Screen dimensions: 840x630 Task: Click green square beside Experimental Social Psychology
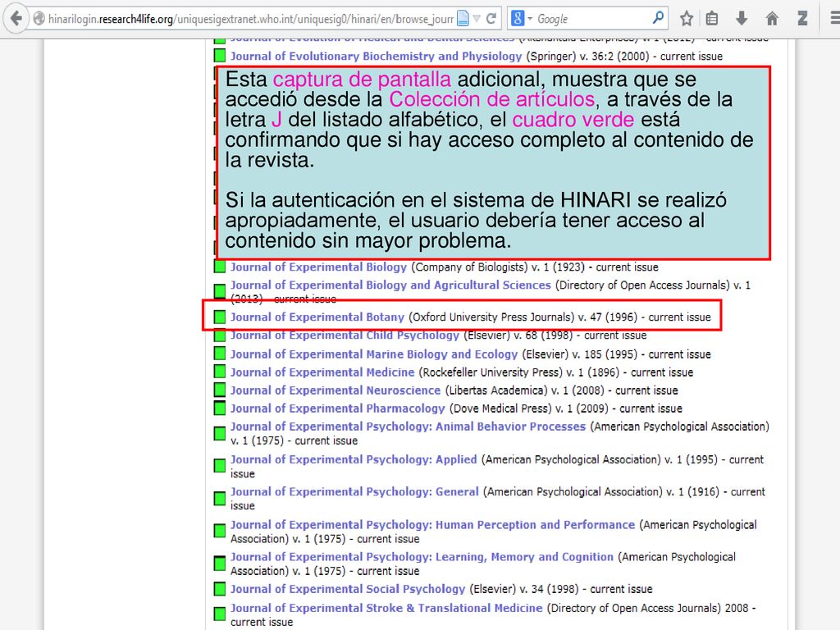[220, 589]
